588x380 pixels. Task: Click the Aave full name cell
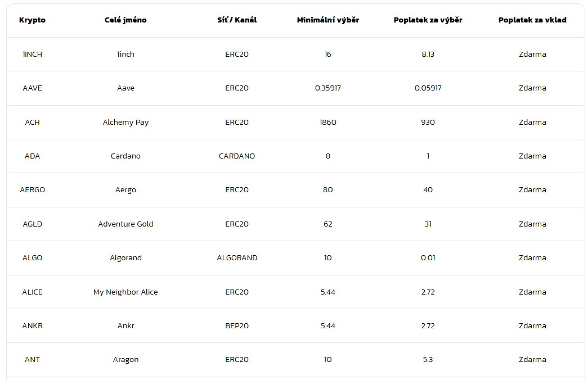125,88
